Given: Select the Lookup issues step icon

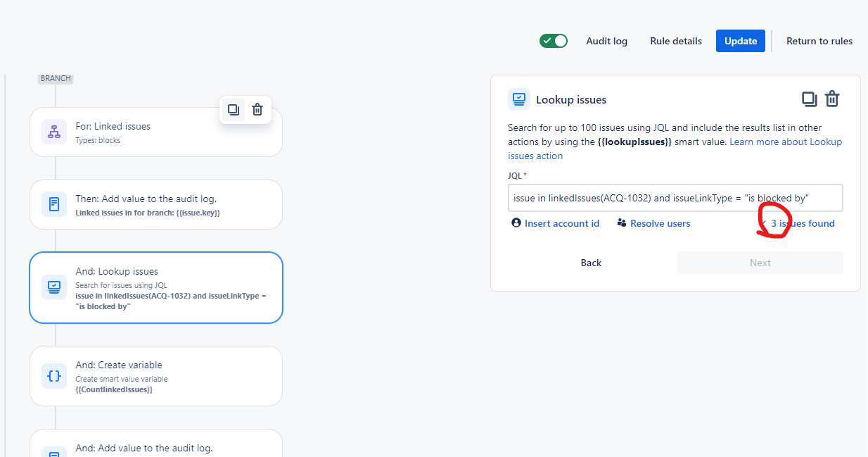Looking at the screenshot, I should [x=54, y=287].
